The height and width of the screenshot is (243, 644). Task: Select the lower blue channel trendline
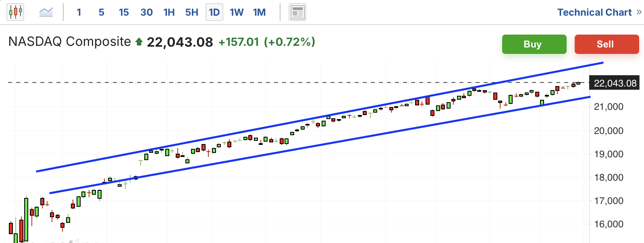[x=320, y=145]
